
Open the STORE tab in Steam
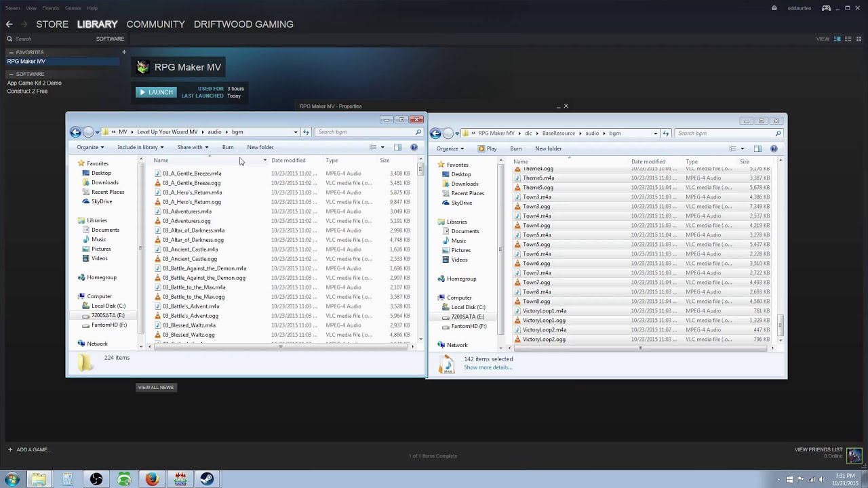pos(52,24)
